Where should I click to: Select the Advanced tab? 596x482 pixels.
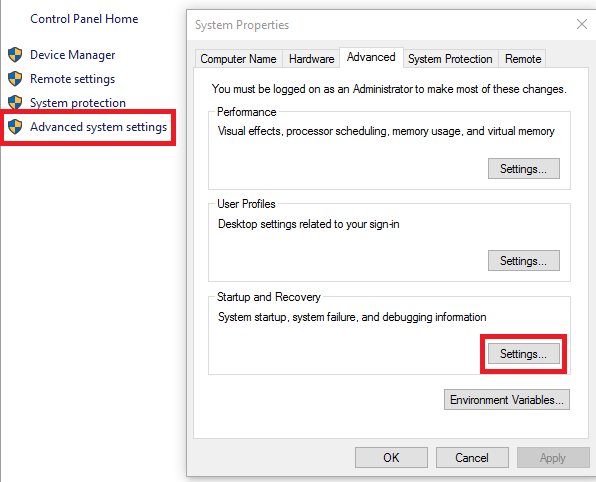[371, 57]
